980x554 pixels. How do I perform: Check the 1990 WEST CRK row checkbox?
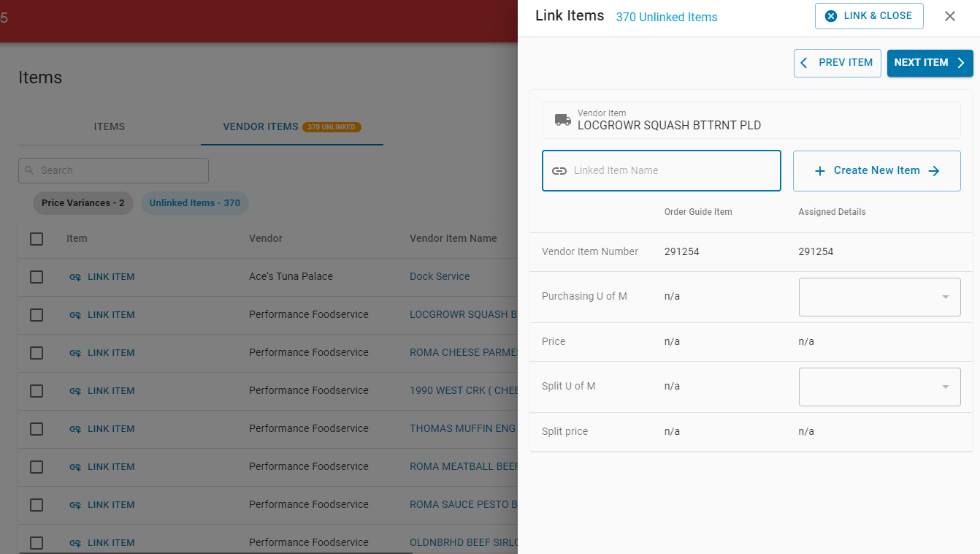37,391
